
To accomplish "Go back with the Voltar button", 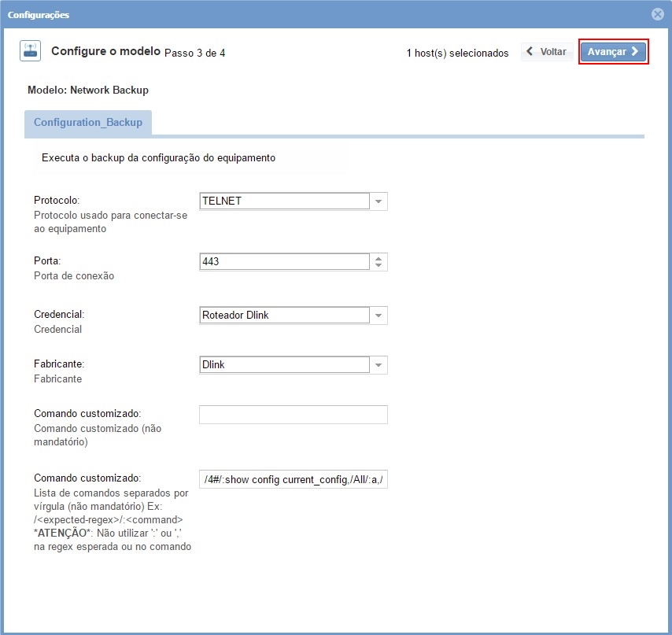I will 546,52.
